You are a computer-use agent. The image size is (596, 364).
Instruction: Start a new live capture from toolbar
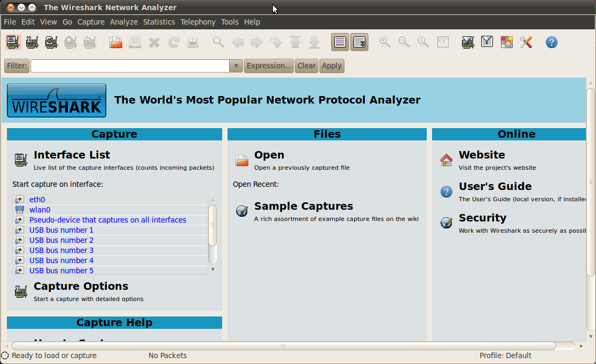[52, 42]
